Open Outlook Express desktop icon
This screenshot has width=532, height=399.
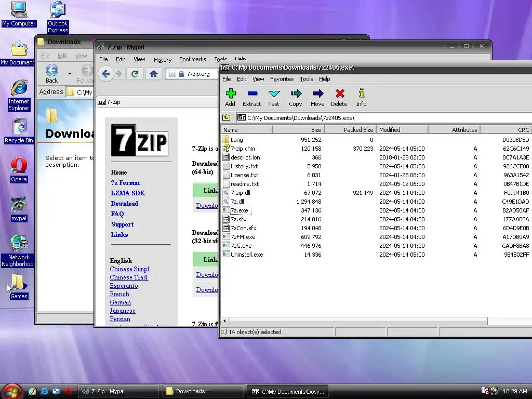(x=58, y=17)
